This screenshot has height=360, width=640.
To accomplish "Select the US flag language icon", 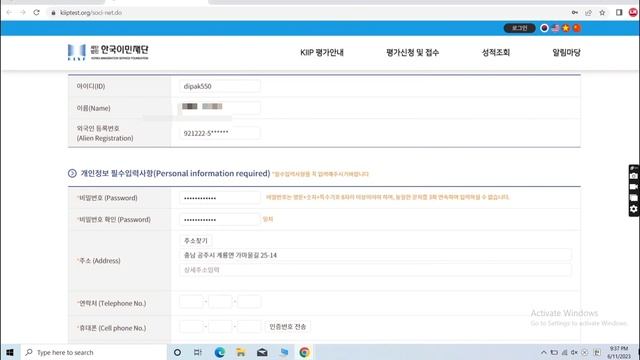I will pyautogui.click(x=555, y=28).
